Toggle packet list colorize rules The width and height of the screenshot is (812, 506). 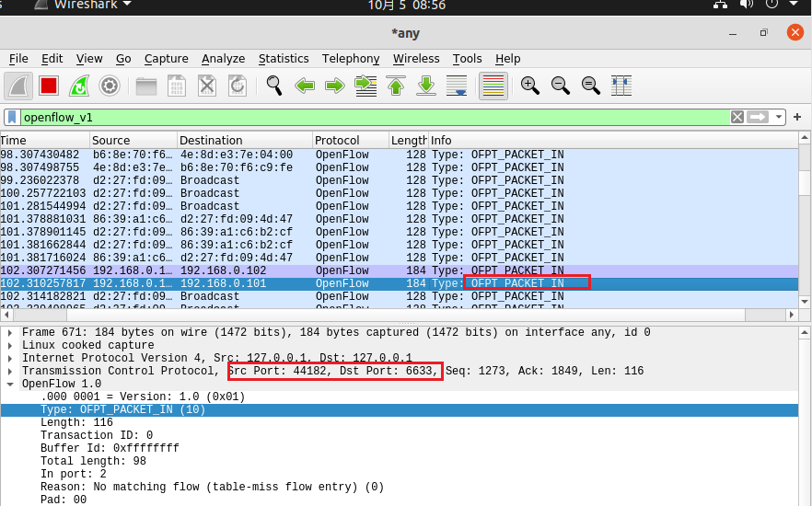493,86
